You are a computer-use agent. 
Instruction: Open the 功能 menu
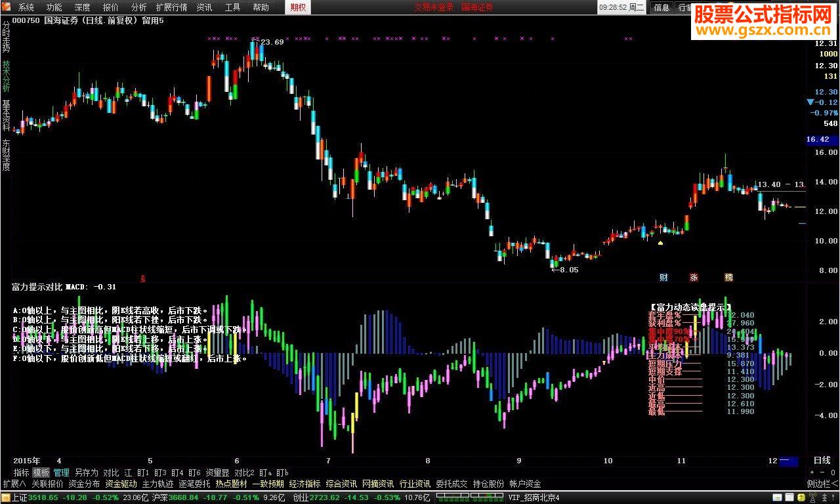[54, 7]
